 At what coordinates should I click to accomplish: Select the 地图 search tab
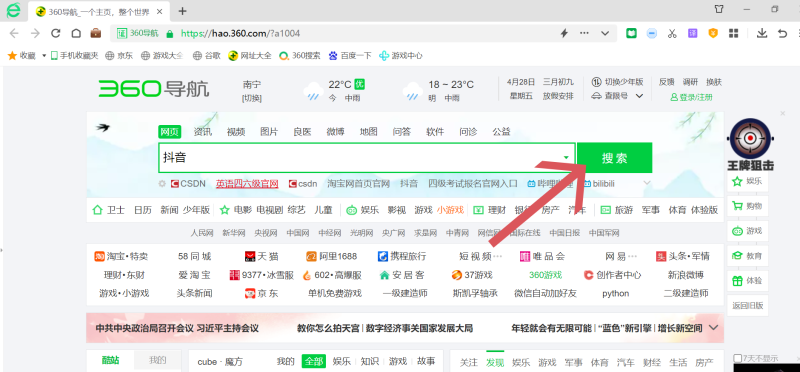[368, 132]
